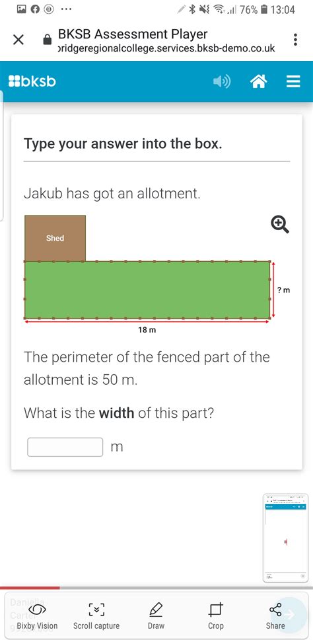Image resolution: width=313 pixels, height=644 pixels.
Task: Tap the assessment progress bar
Action: click(156, 588)
